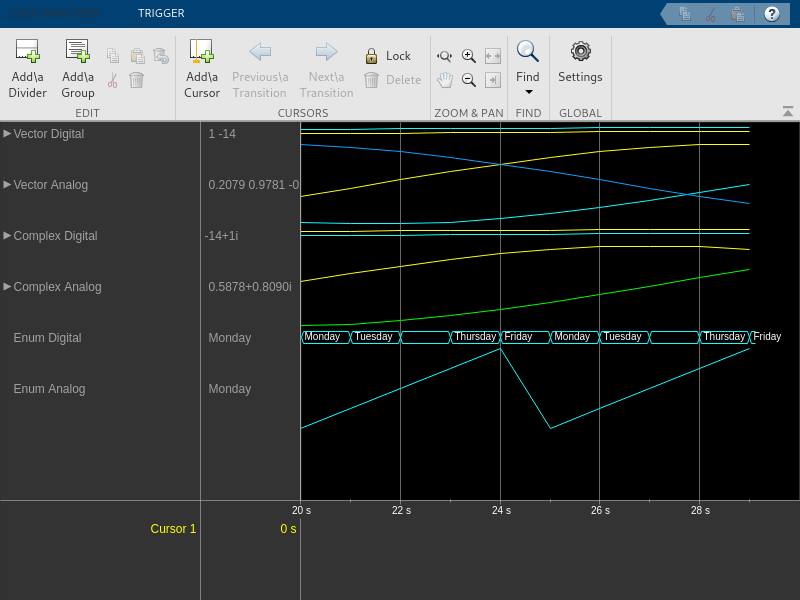Expand the Complex Digital signal
Image resolution: width=800 pixels, height=600 pixels.
[x=7, y=235]
